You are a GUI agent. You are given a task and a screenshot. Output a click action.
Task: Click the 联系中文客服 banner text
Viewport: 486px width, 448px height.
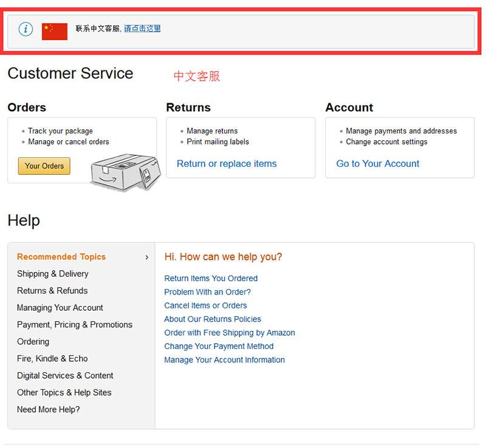tap(98, 29)
